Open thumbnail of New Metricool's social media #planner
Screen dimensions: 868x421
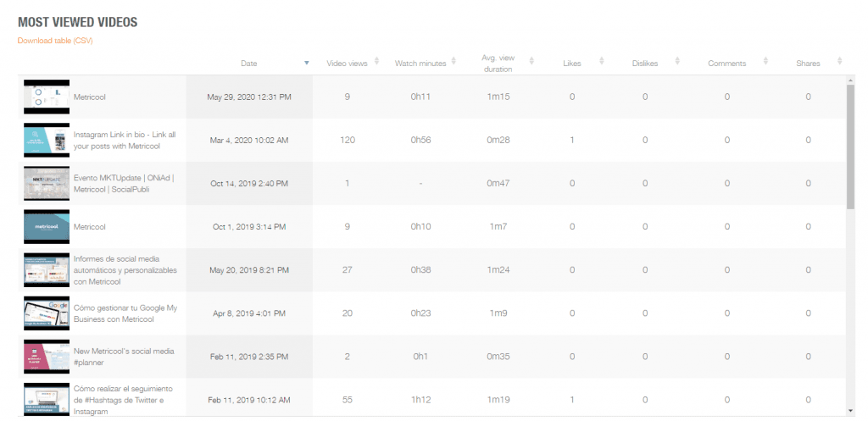[47, 357]
